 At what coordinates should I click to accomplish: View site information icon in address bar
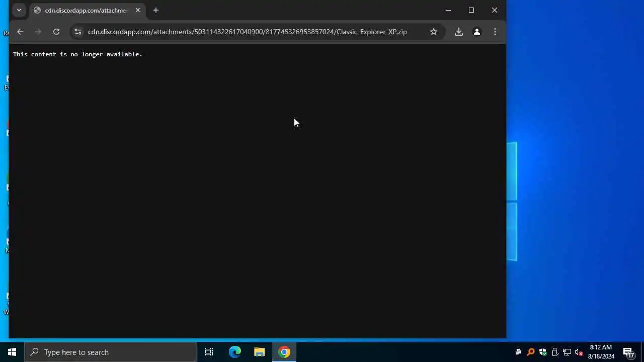pos(78,32)
